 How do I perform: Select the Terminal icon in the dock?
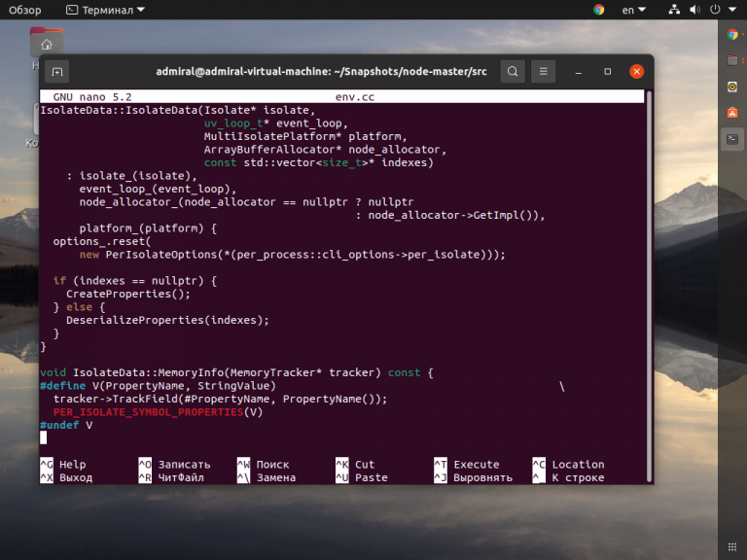coord(732,139)
